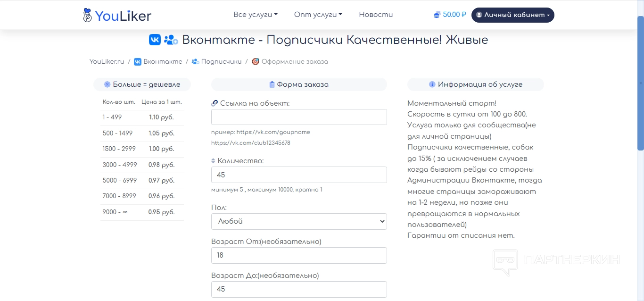Click the Возраст До field showing 45
The image size is (644, 301).
[x=299, y=289]
